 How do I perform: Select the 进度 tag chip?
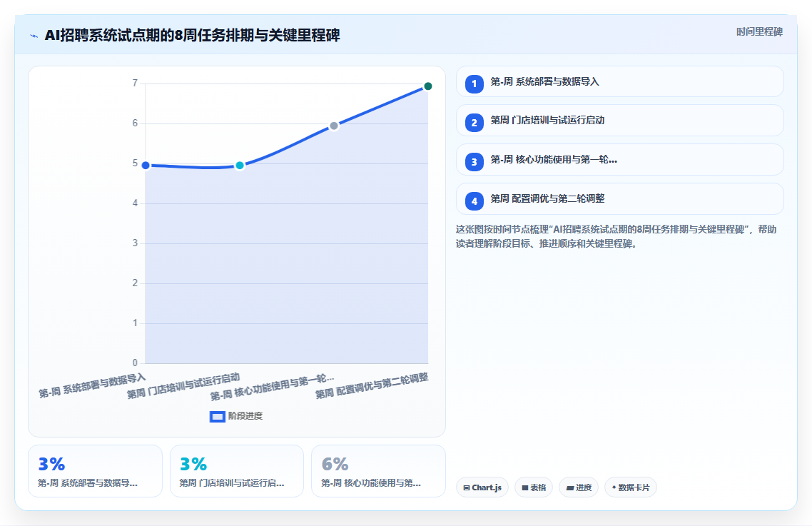579,487
